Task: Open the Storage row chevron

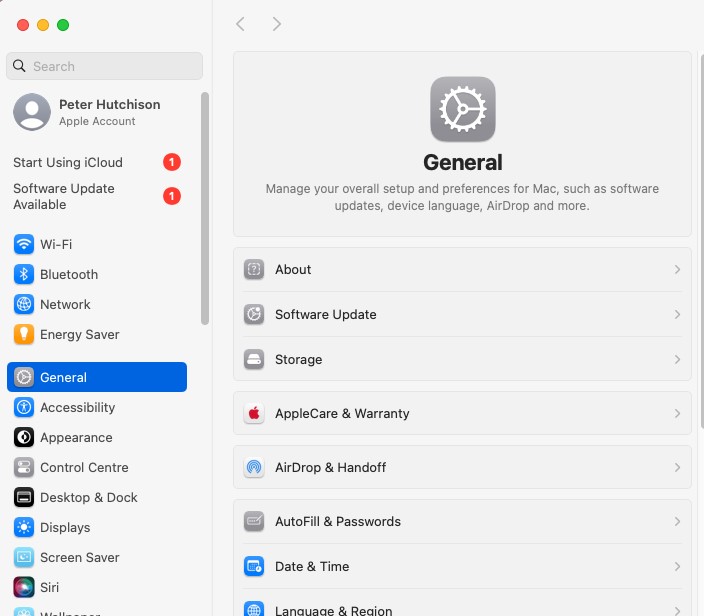Action: tap(677, 359)
